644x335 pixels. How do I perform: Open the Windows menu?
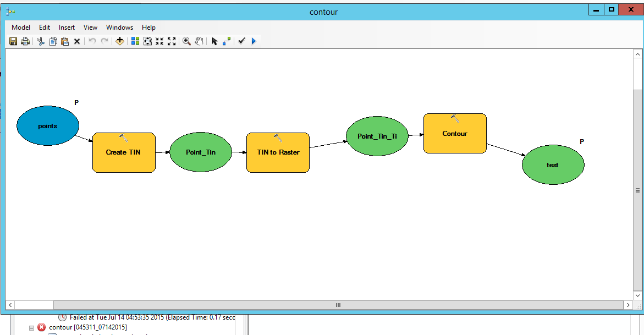coord(119,28)
